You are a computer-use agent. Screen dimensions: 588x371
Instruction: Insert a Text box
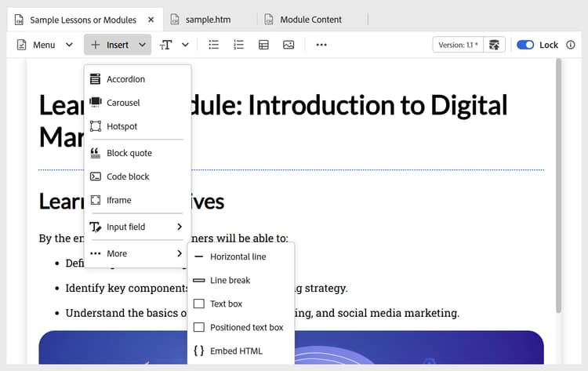[x=241, y=304]
